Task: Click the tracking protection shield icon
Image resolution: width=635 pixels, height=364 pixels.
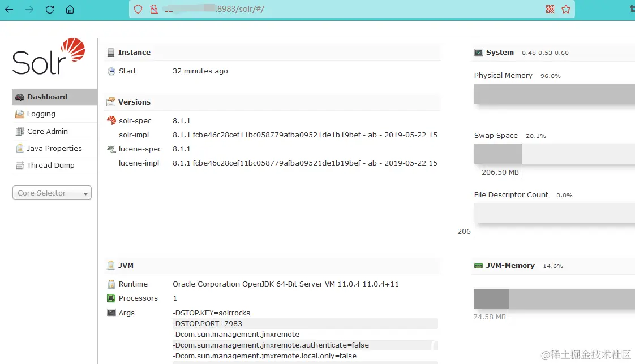Action: coord(138,9)
